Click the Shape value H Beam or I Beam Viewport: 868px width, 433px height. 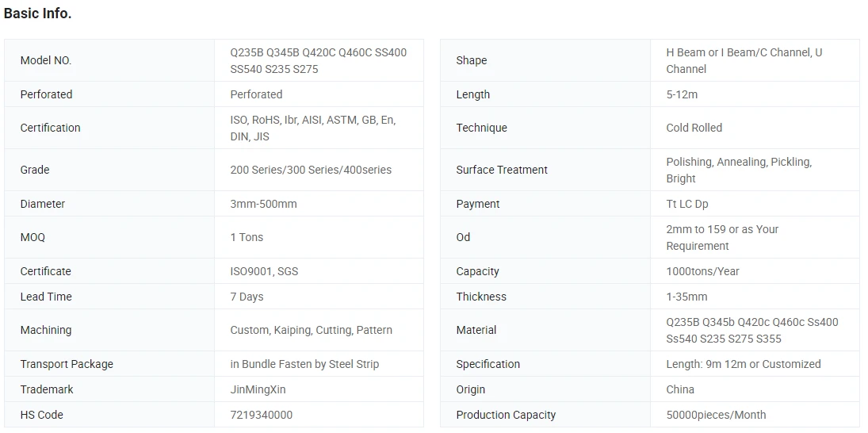click(744, 60)
